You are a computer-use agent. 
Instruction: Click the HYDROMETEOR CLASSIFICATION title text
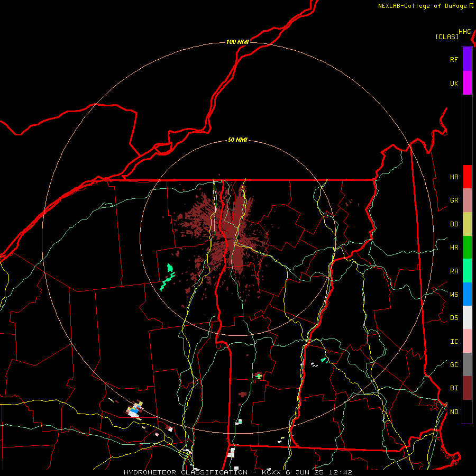pos(186,472)
